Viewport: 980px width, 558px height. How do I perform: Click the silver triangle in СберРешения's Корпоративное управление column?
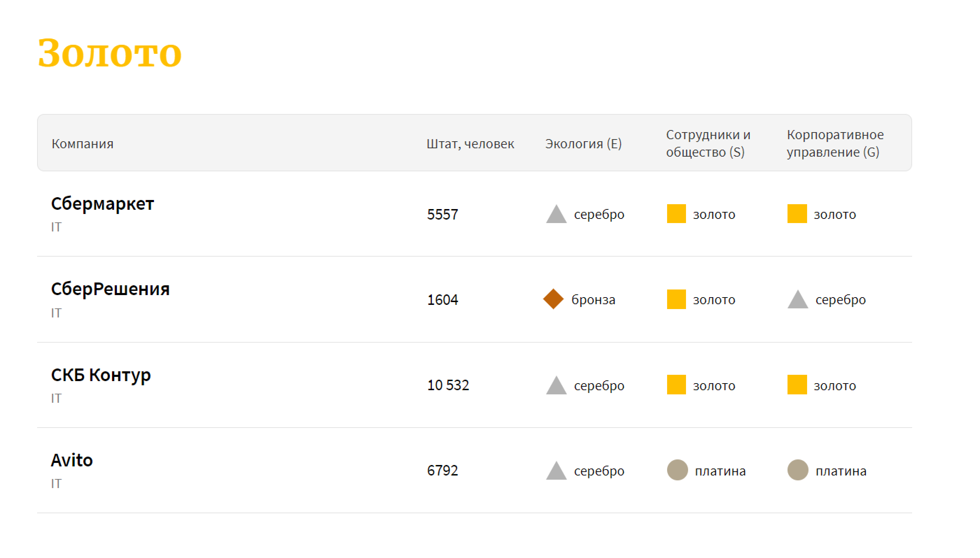coord(797,300)
